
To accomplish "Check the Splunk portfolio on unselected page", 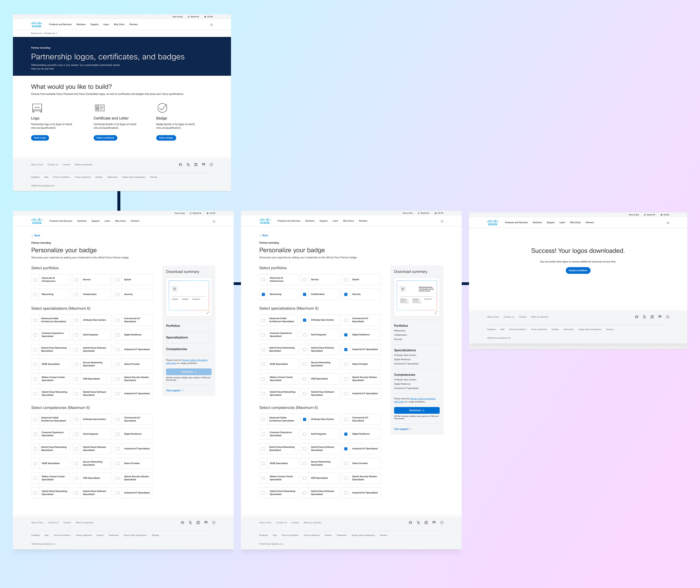I will click(118, 280).
